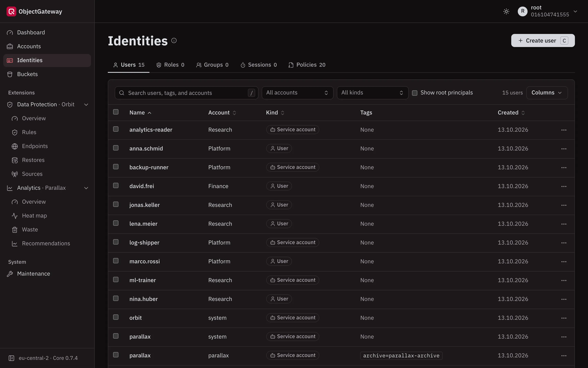Click the ObjectGateway logo icon
The image size is (588, 368).
pos(11,11)
